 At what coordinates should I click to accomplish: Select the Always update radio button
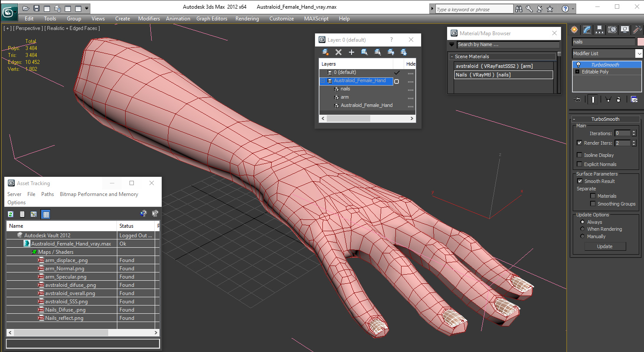[582, 222]
